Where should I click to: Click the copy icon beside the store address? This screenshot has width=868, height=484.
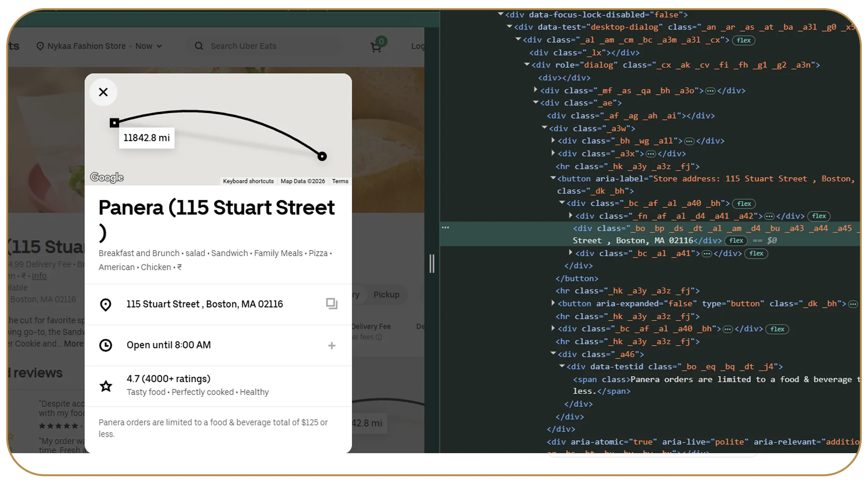tap(332, 304)
